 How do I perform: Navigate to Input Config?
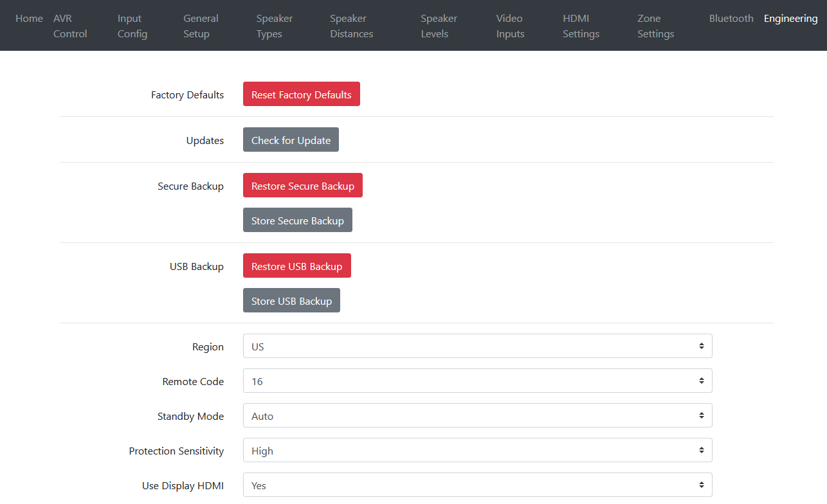pos(132,26)
